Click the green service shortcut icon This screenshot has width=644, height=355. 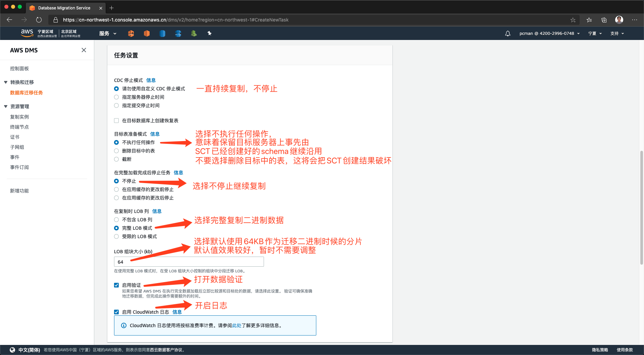pyautogui.click(x=194, y=33)
